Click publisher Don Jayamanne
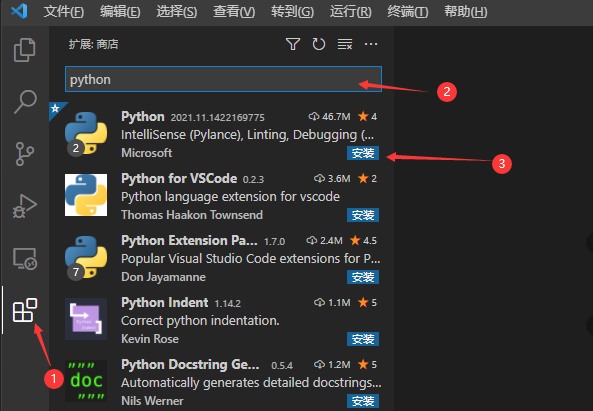The image size is (593, 411). pos(163,277)
